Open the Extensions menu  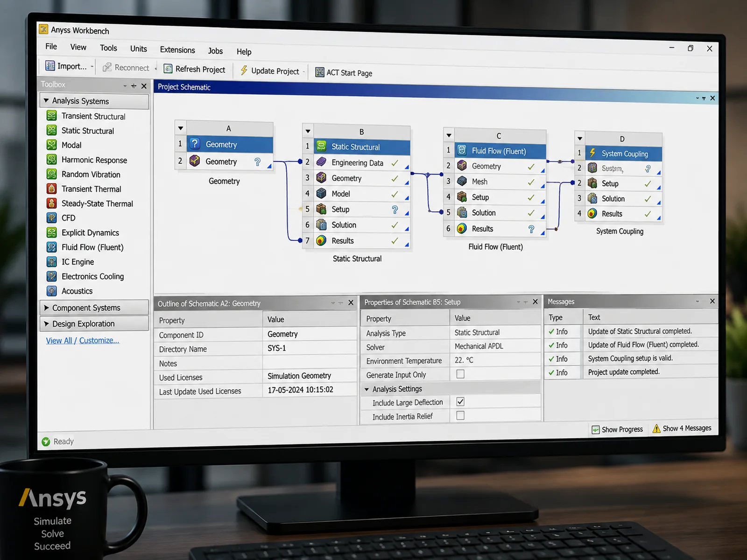tap(177, 49)
